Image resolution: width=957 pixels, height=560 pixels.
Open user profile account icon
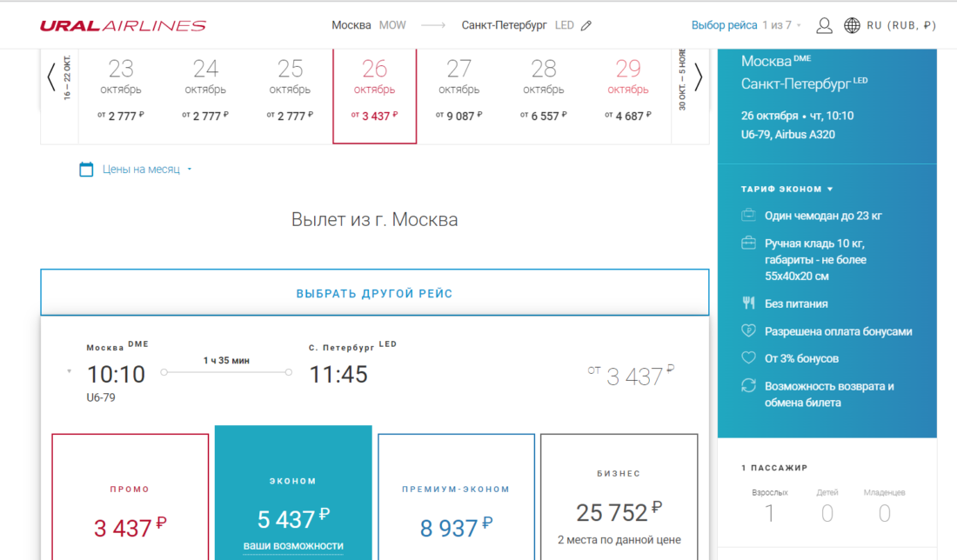coord(824,25)
